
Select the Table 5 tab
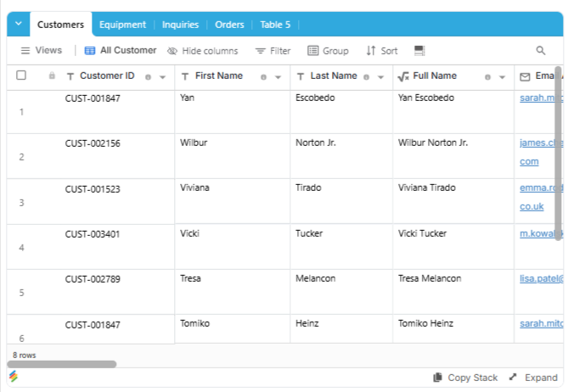pyautogui.click(x=275, y=25)
